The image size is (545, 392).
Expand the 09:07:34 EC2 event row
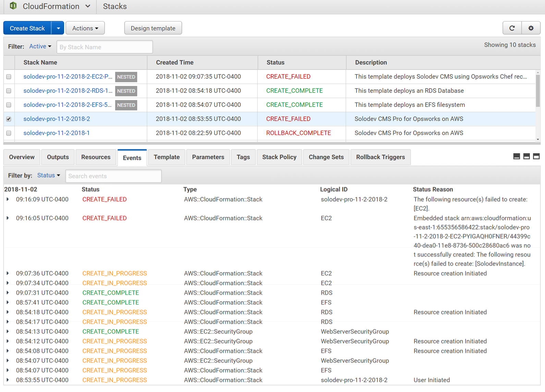tap(8, 283)
